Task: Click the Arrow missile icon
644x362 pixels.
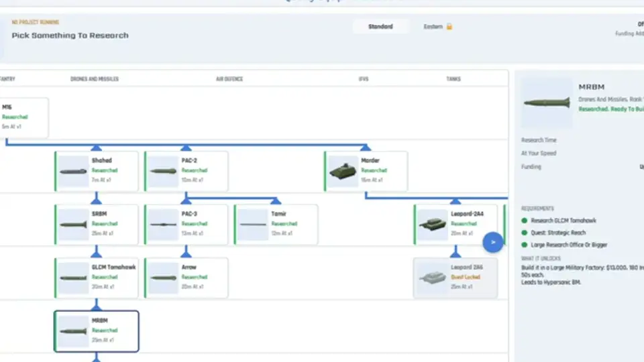Action: (x=163, y=278)
